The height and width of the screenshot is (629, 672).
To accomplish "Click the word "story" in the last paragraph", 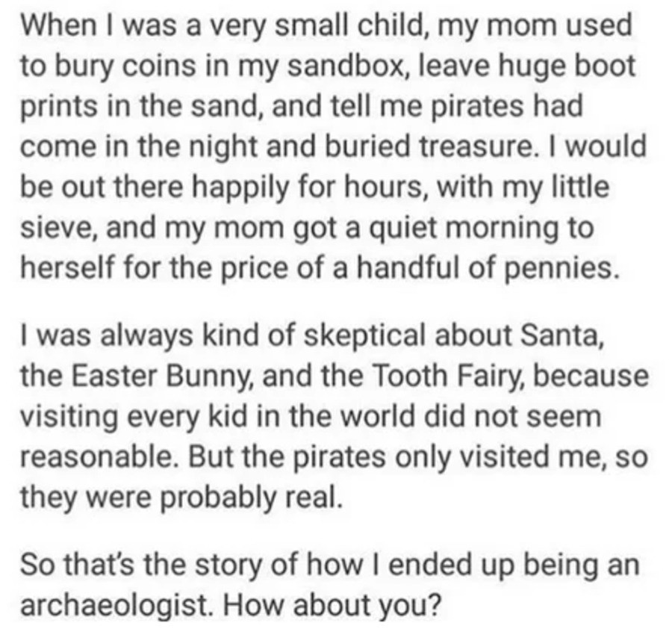I will 228,566.
